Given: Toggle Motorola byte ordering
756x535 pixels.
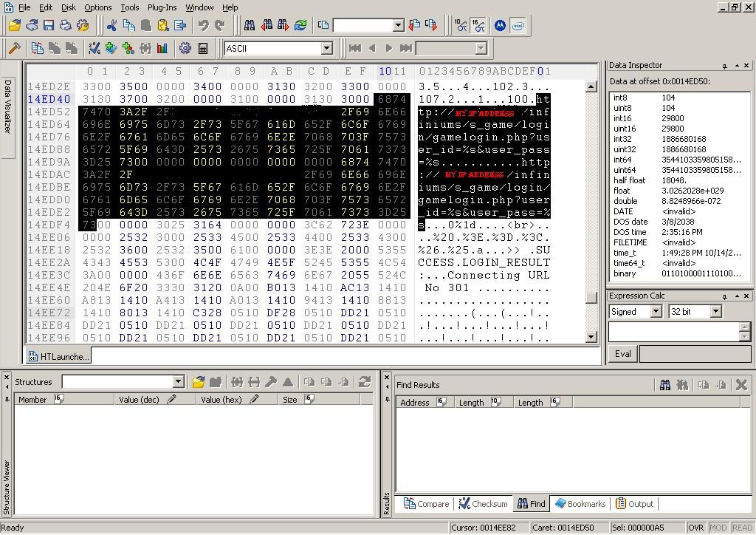Looking at the screenshot, I should (500, 25).
